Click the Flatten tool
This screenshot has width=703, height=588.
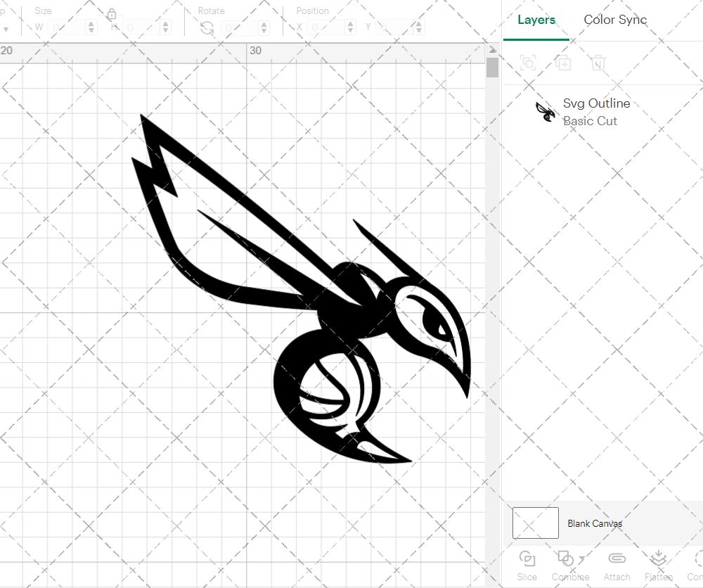click(658, 566)
